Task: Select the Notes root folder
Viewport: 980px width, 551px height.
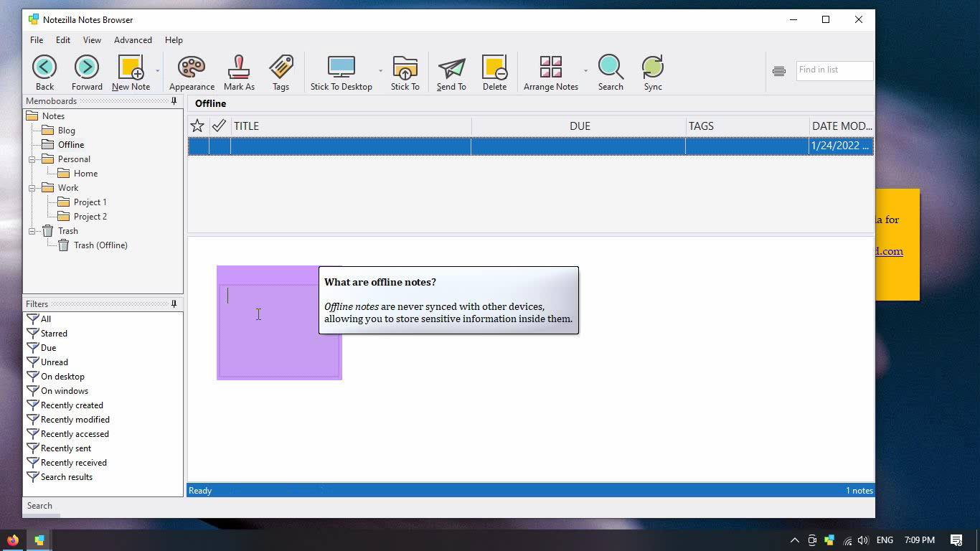Action: (53, 116)
